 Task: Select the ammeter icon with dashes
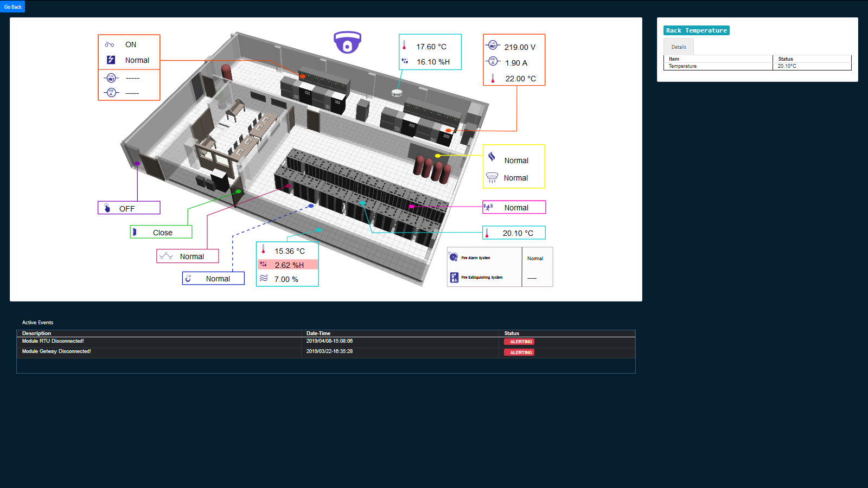(111, 93)
